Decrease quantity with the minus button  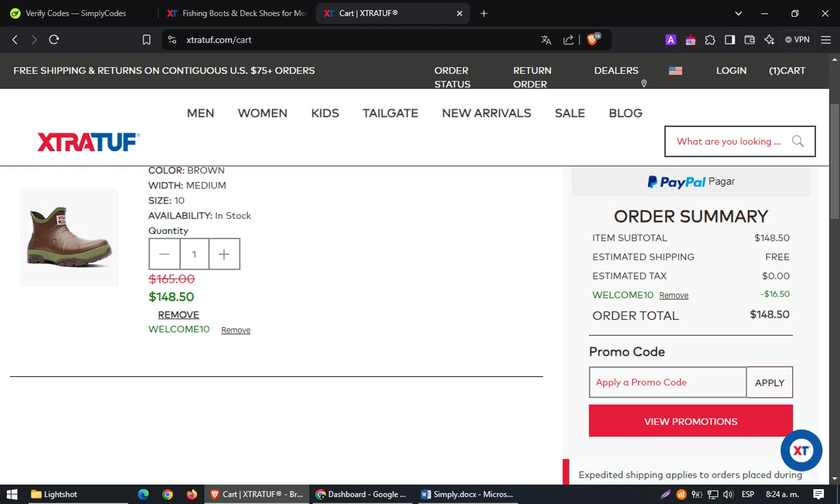pyautogui.click(x=164, y=254)
